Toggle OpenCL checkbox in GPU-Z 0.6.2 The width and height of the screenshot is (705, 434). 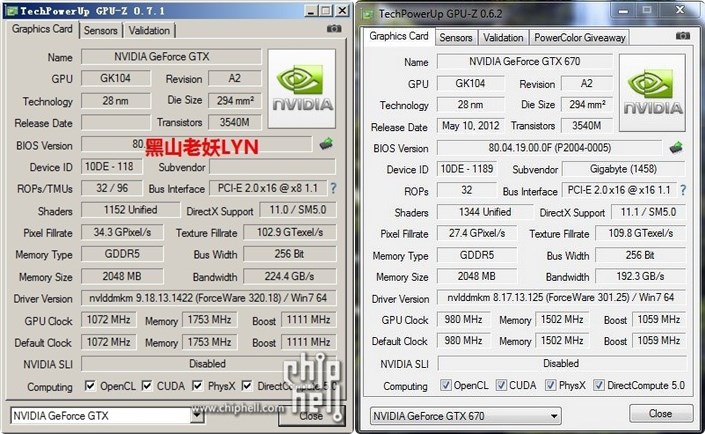coord(446,385)
